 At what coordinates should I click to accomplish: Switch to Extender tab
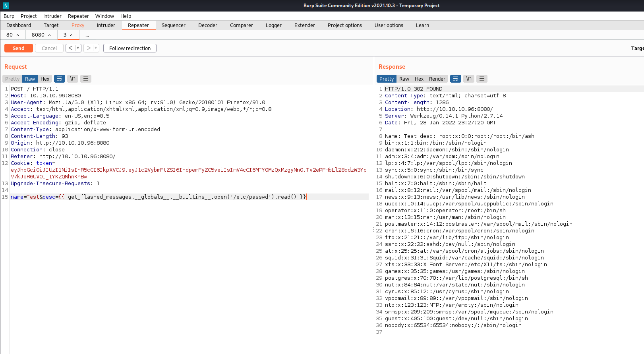click(305, 25)
